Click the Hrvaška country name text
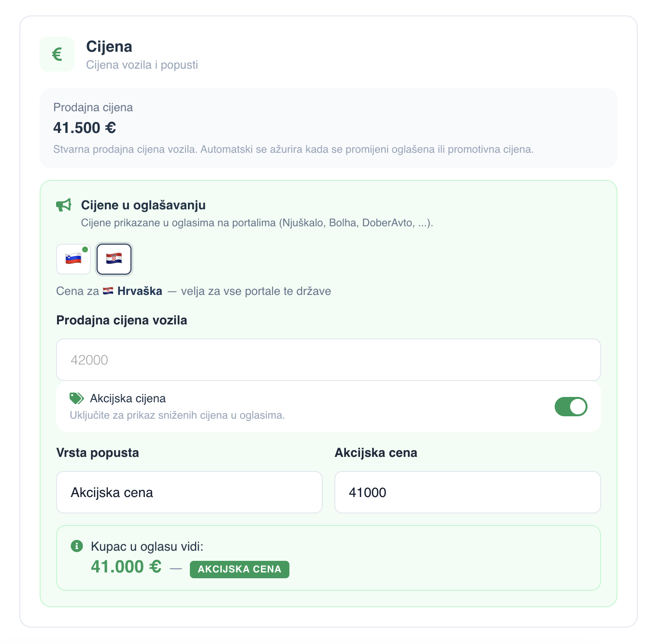Screen dimensions: 660x644 [140, 291]
